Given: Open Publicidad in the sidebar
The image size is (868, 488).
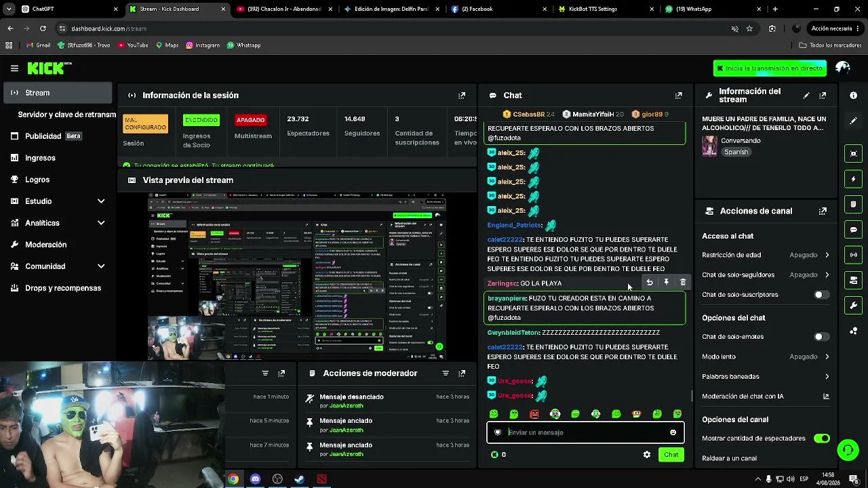Looking at the screenshot, I should pyautogui.click(x=58, y=136).
